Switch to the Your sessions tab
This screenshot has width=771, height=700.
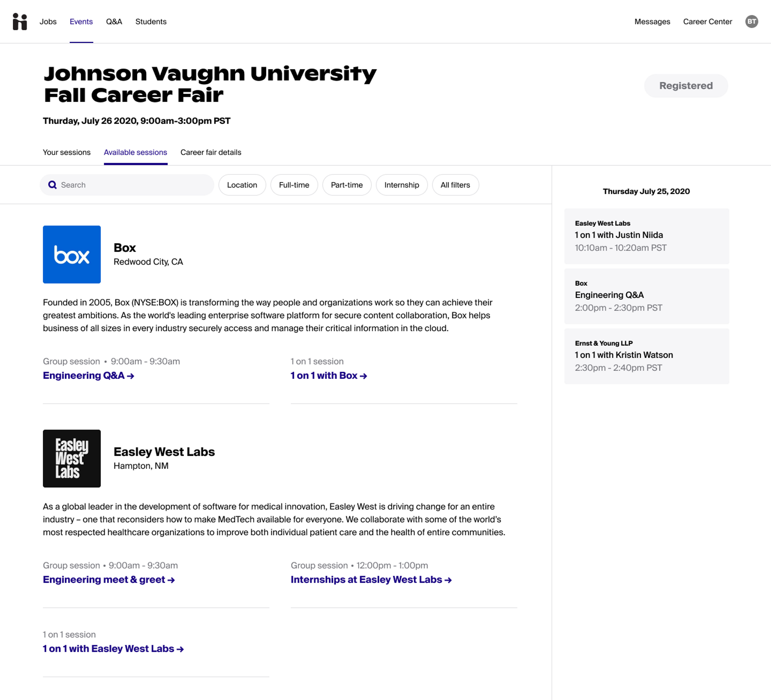click(x=66, y=152)
